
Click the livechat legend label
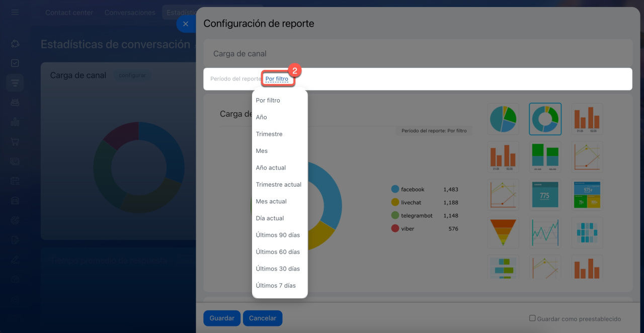coord(412,203)
